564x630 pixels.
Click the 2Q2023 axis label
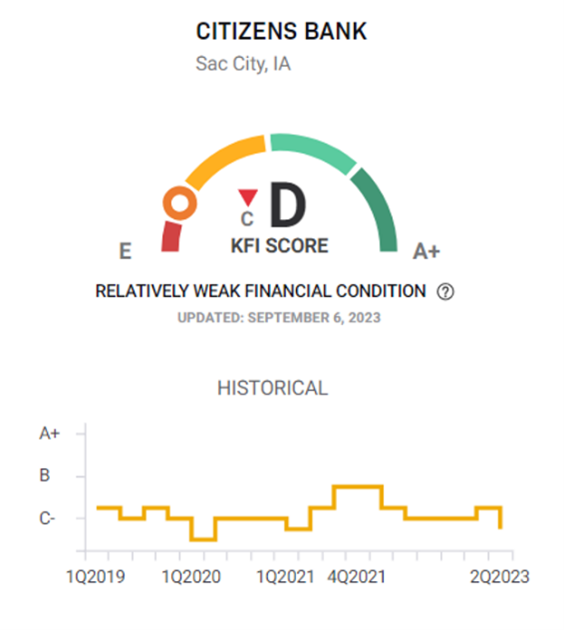[x=500, y=577]
